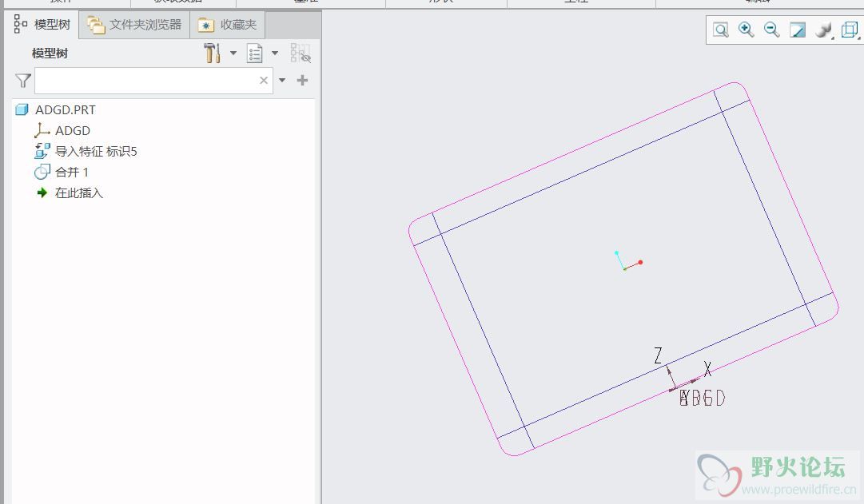Expand the settings dropdown arrow beside hammer

point(233,54)
